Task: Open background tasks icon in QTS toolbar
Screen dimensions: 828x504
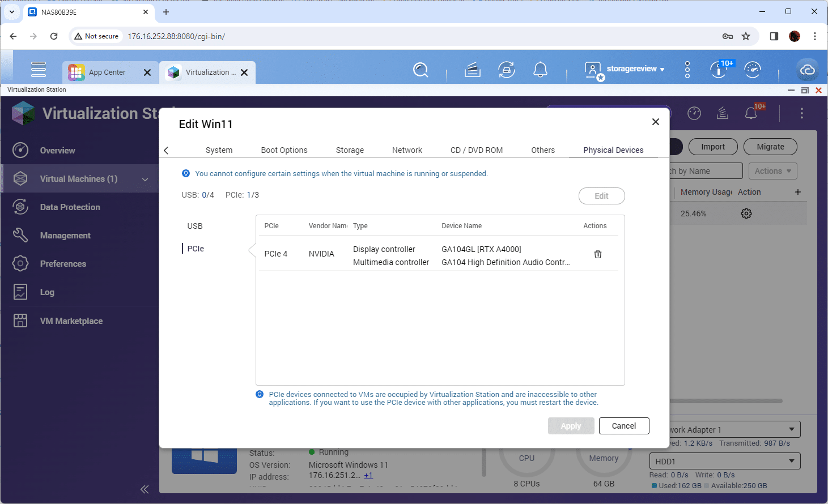Action: [x=473, y=70]
